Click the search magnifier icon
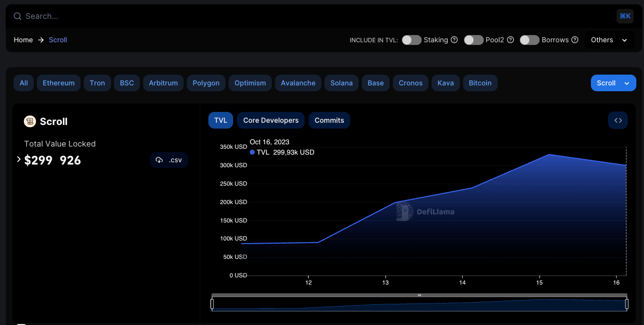The image size is (644, 325). tap(18, 16)
